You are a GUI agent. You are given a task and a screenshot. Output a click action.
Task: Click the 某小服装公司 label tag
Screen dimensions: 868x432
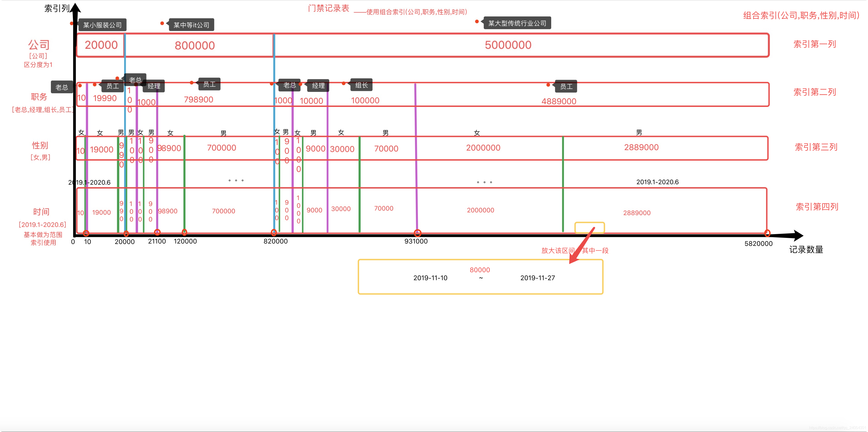coord(102,25)
